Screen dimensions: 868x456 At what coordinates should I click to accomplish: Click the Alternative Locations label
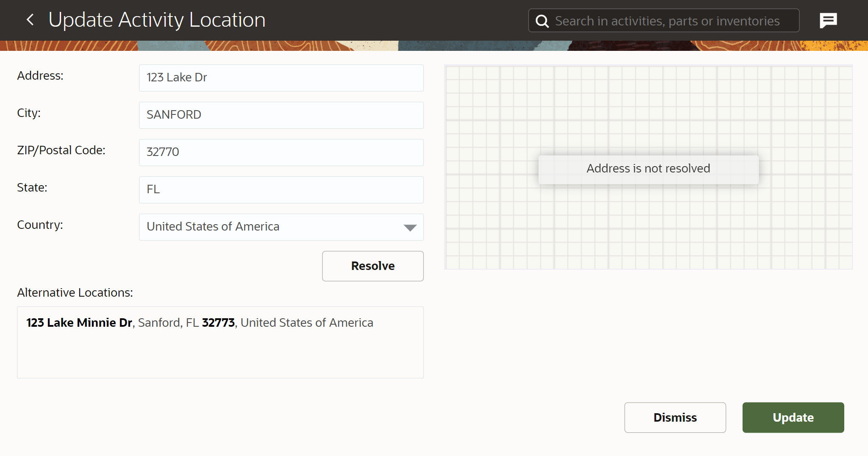click(x=75, y=292)
